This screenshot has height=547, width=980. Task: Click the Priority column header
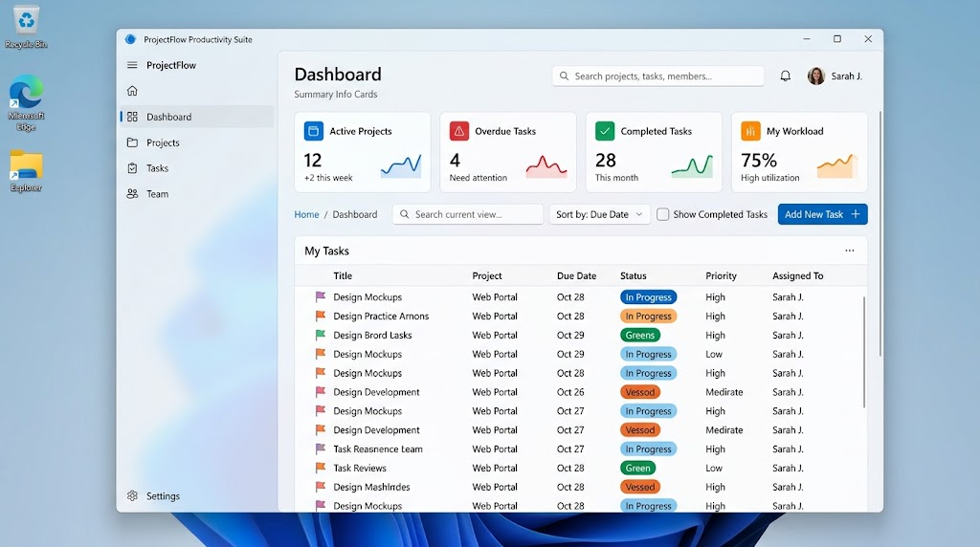pos(722,275)
